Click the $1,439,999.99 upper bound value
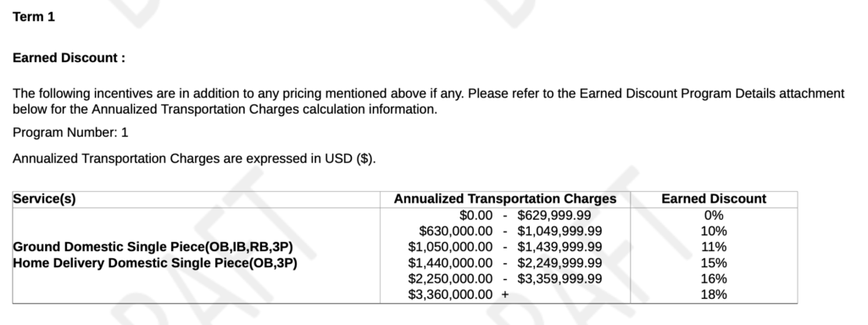Image resolution: width=868 pixels, height=325 pixels. [x=559, y=247]
